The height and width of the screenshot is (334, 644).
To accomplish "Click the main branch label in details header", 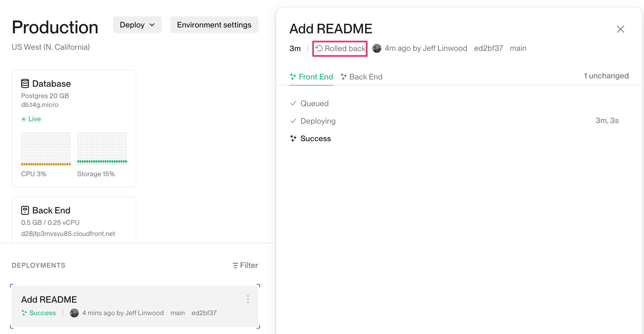I will [x=518, y=48].
